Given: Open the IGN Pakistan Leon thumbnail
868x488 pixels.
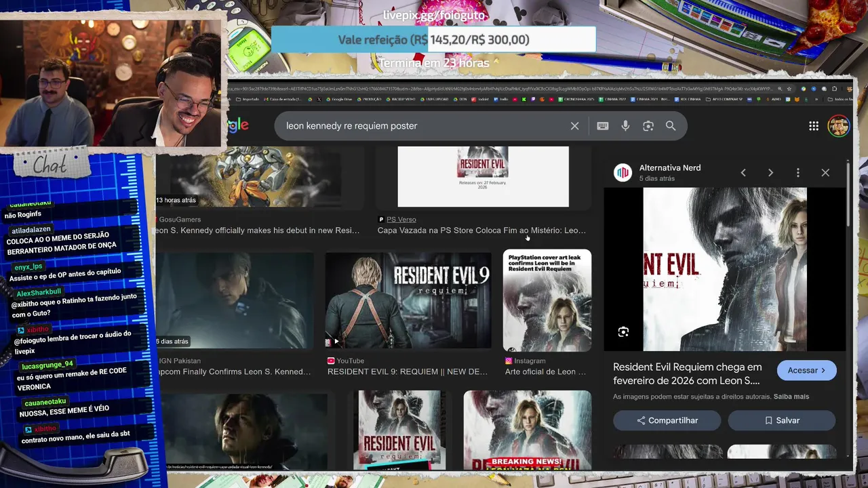Looking at the screenshot, I should pyautogui.click(x=235, y=300).
